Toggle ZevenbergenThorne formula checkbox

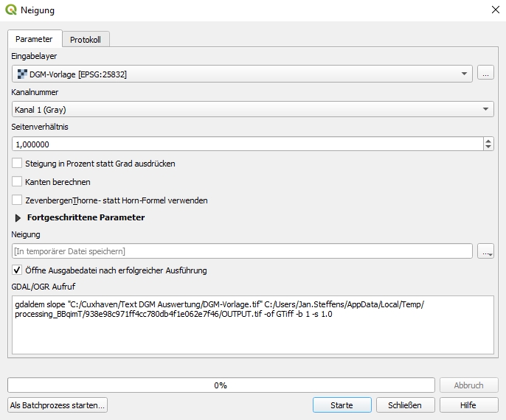pos(17,200)
